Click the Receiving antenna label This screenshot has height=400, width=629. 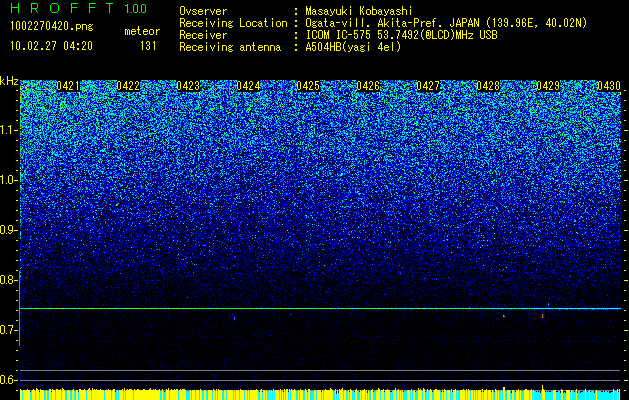(x=230, y=47)
